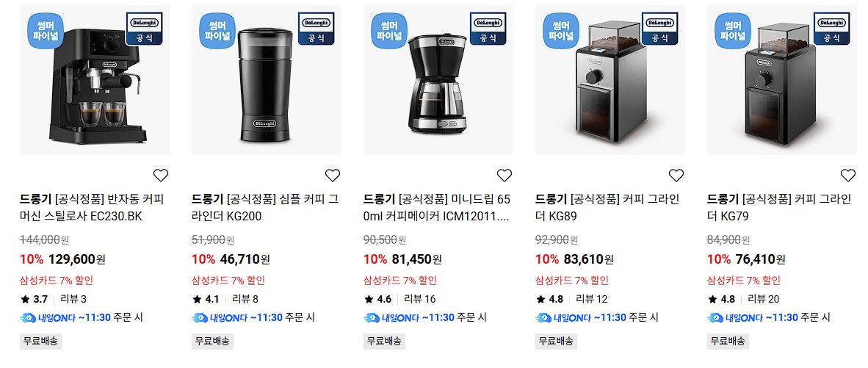Open the EC230.BK espresso machine image

pyautogui.click(x=95, y=80)
